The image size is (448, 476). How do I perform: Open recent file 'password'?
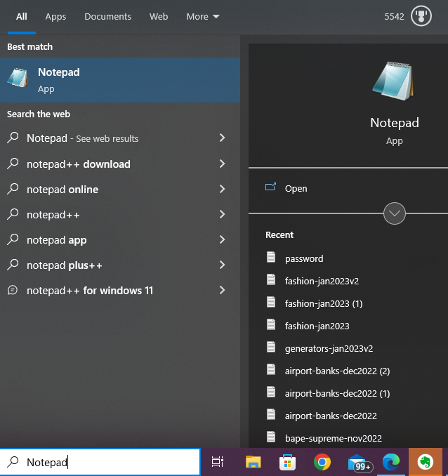point(304,258)
